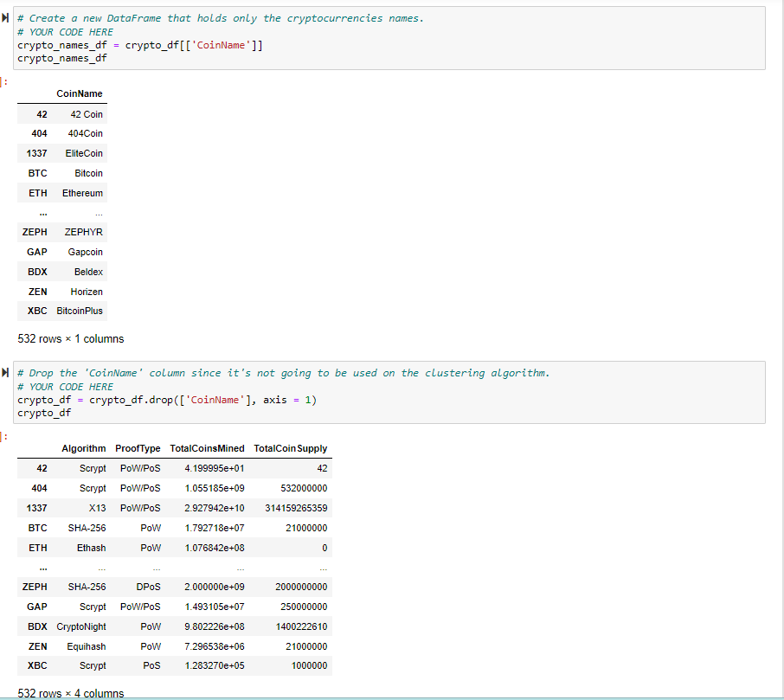Select the '1.076842e+08' value
Screen dimensions: 784x700
[215, 548]
